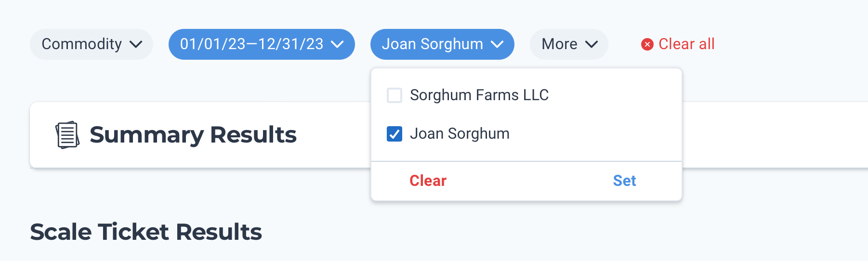The height and width of the screenshot is (261, 868).
Task: Open the Commodity filter dropdown
Action: [x=82, y=44]
